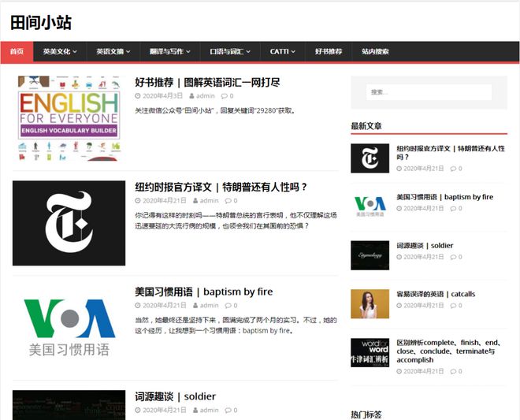Click sidebar VOA small thumbnail
This screenshot has width=520, height=420.
coord(370,206)
